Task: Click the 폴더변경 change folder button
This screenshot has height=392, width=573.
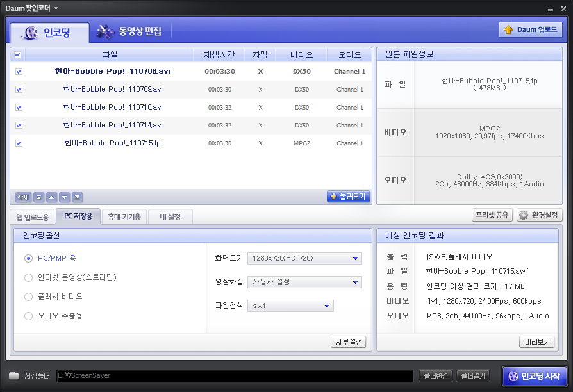Action: (x=436, y=375)
